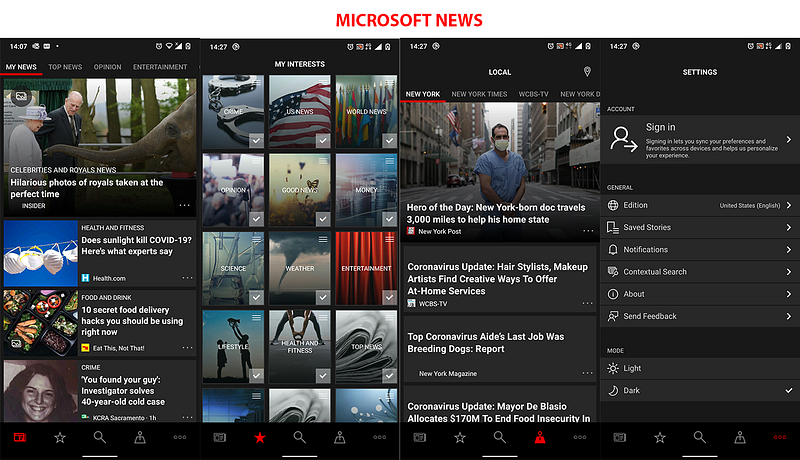Switch to NEW YORK TIMES tab

pos(479,94)
